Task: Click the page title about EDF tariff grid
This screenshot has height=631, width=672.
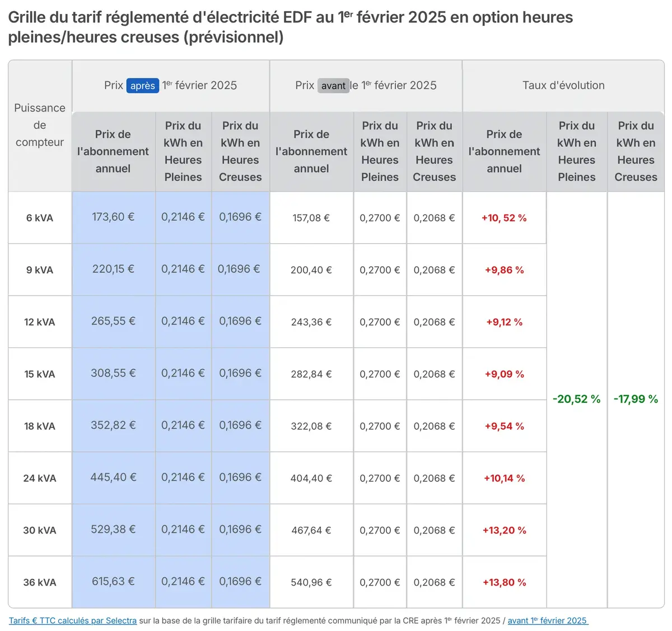Action: [x=290, y=27]
